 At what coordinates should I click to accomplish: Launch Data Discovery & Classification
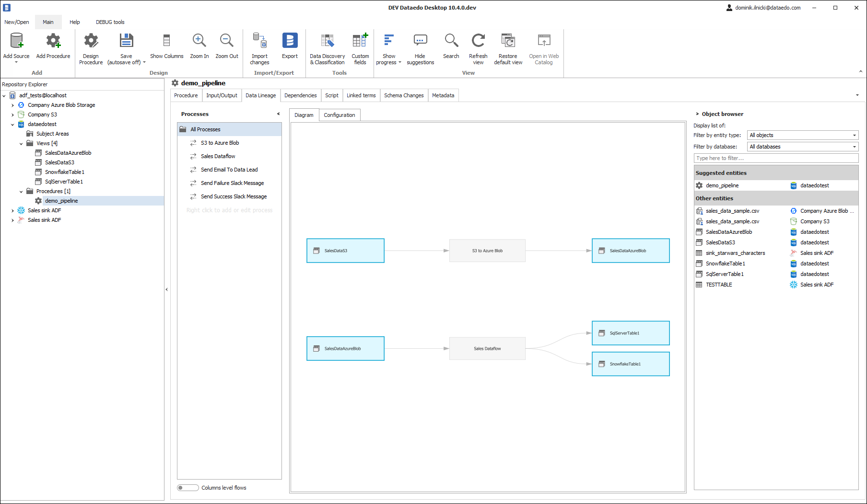tap(327, 41)
